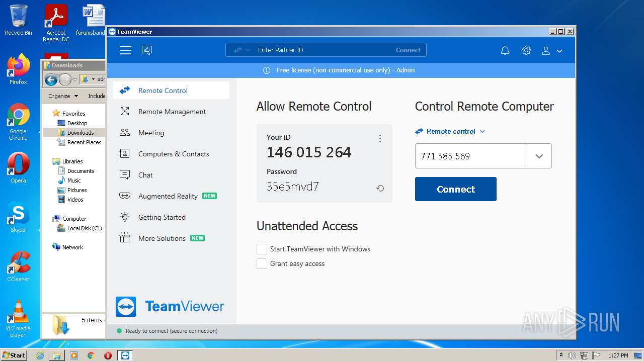Show hidden system tray icons
The height and width of the screenshot is (362, 644).
[x=561, y=355]
